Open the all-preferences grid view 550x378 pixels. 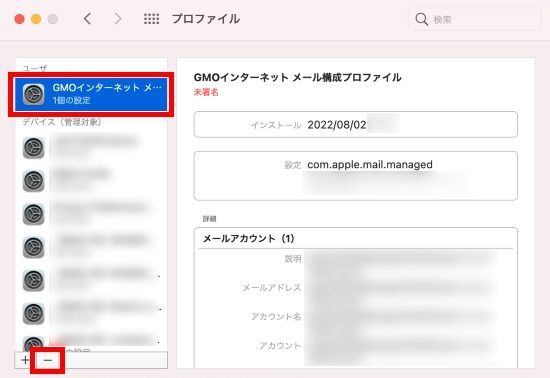(x=152, y=19)
